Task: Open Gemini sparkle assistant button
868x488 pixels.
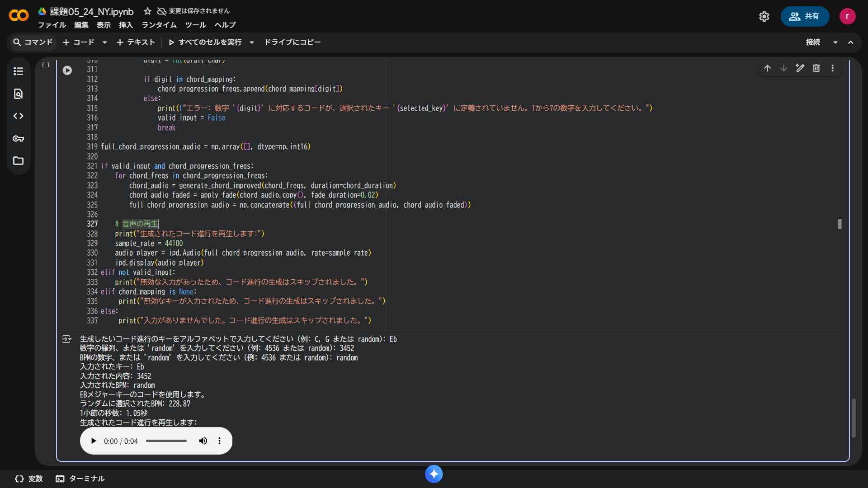Action: pos(434,474)
